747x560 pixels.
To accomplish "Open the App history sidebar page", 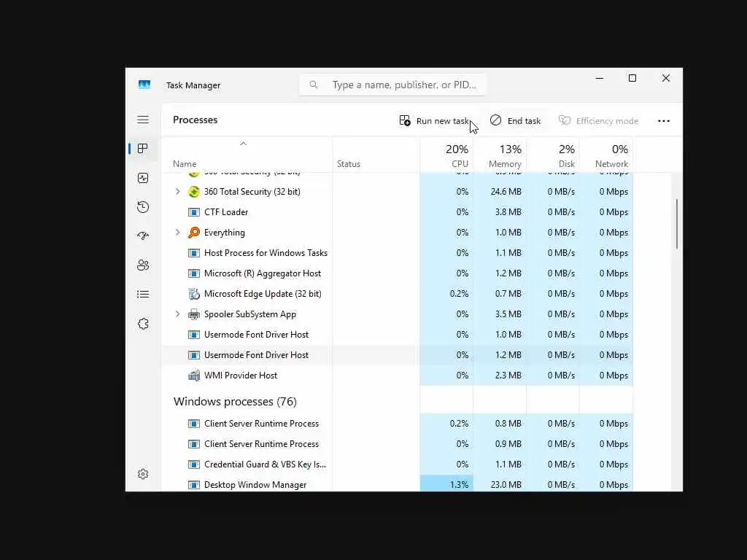I will [142, 207].
